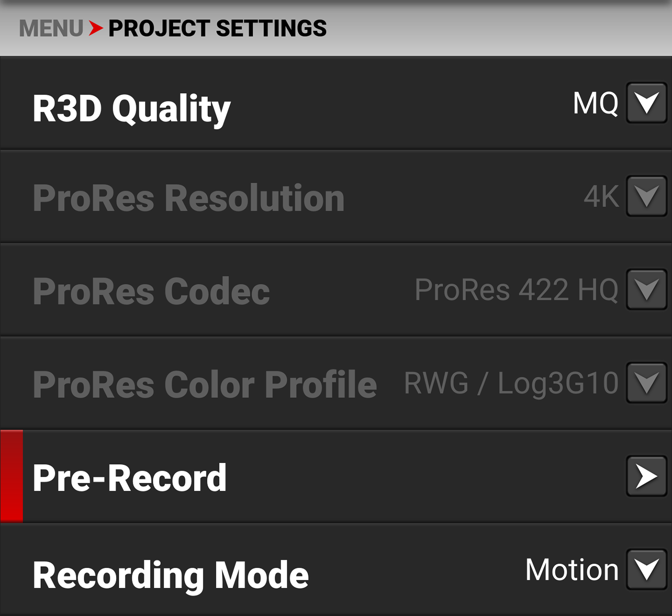Expand the ProRes Resolution dropdown arrow
Viewport: 672px width, 616px height.
point(646,196)
